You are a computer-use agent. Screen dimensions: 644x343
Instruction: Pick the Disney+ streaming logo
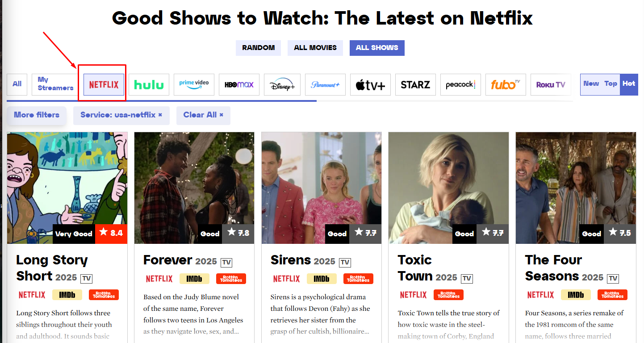282,85
